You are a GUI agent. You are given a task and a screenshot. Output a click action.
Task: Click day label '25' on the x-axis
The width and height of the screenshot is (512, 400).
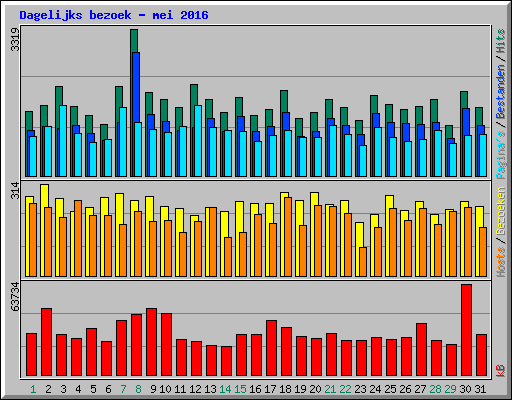coord(390,389)
